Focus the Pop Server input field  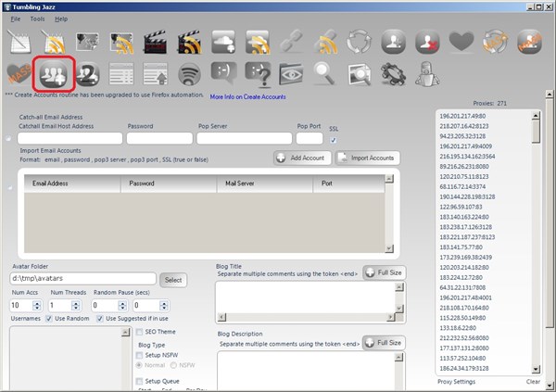click(x=245, y=138)
